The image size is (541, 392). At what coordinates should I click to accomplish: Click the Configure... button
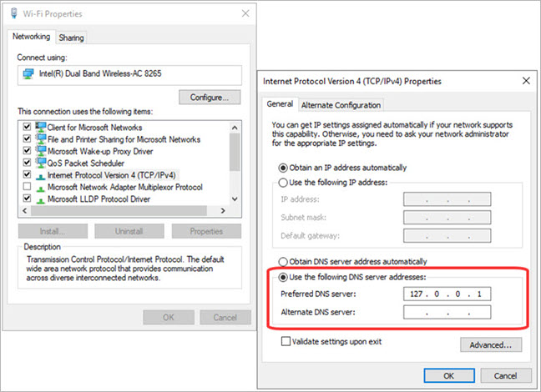click(209, 98)
